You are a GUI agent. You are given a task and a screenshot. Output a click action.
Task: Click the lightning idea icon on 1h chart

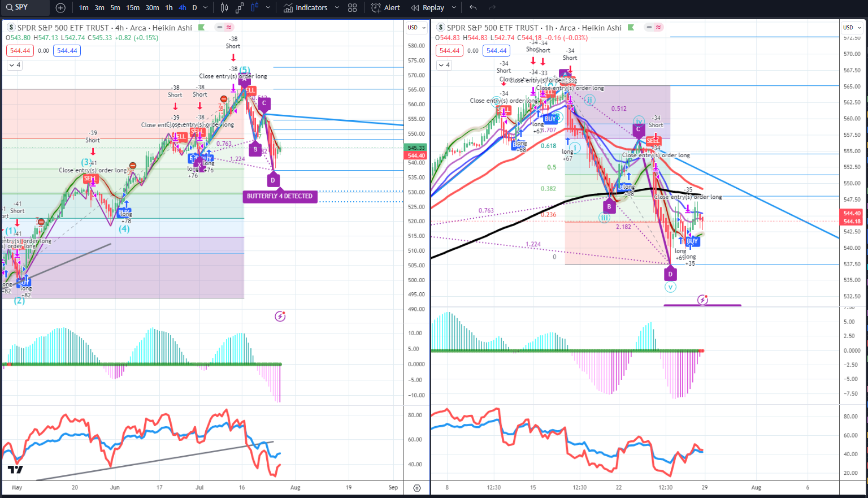pyautogui.click(x=702, y=300)
